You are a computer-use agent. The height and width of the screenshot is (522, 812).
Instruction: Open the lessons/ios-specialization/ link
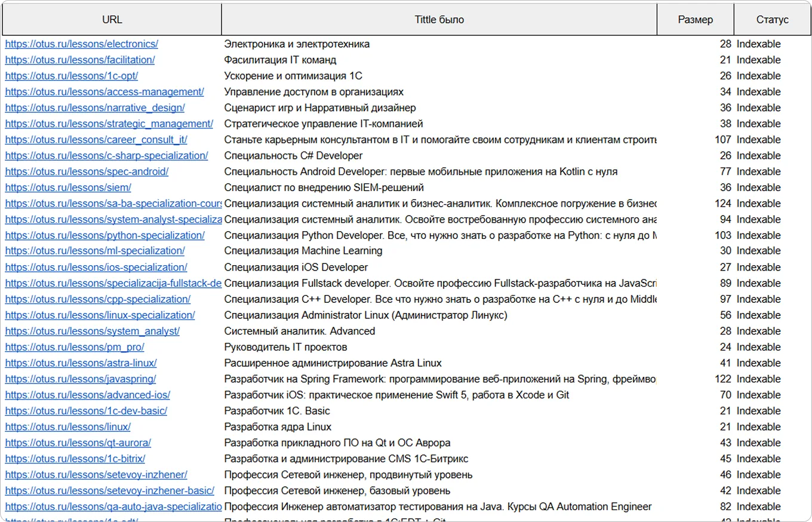pyautogui.click(x=96, y=268)
